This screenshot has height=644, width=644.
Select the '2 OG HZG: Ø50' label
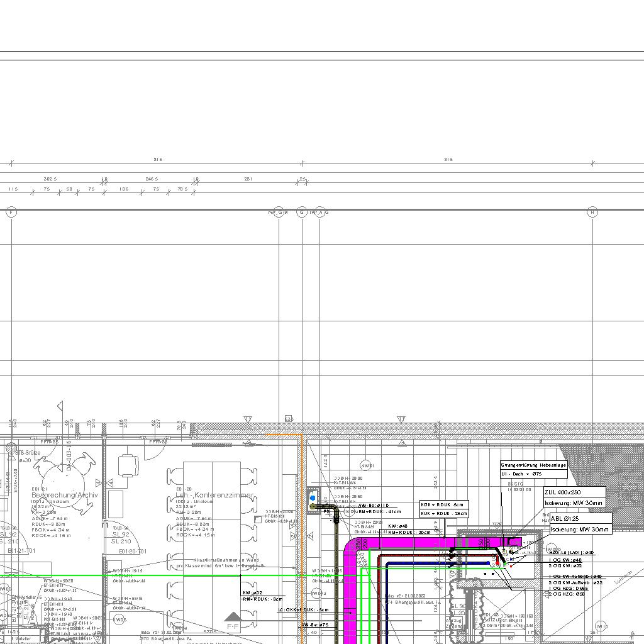(x=567, y=594)
